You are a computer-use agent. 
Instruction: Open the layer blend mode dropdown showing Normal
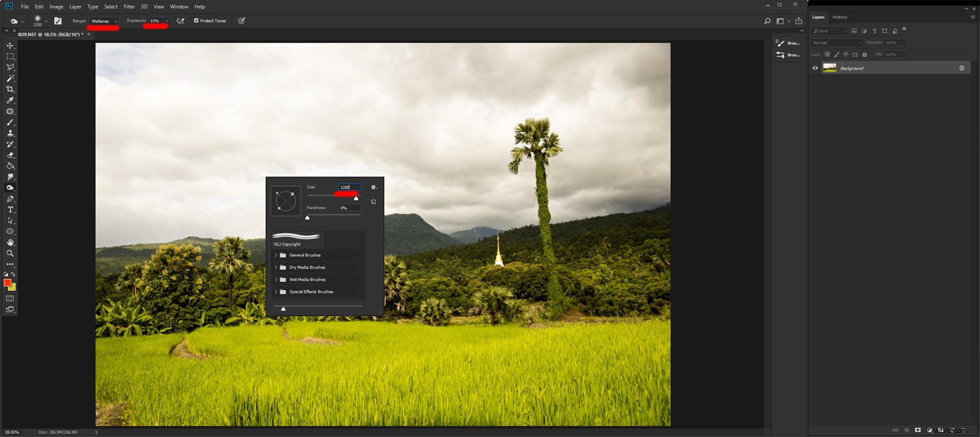pos(836,42)
